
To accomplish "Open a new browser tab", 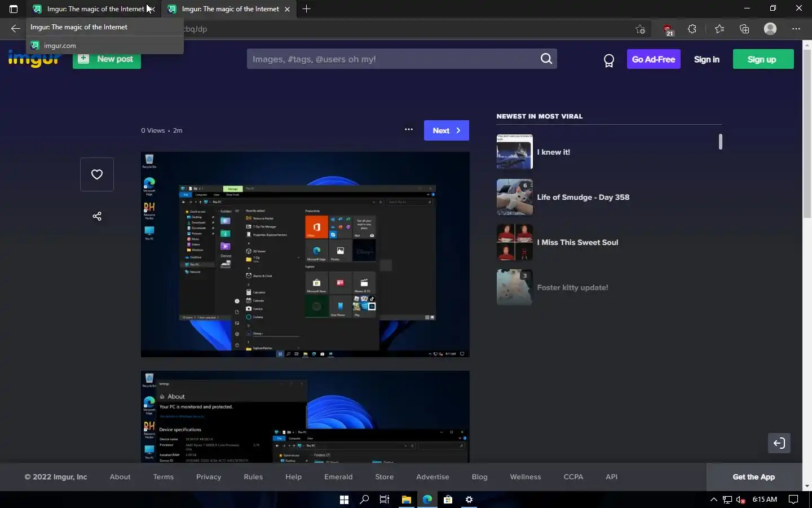I will coord(306,9).
